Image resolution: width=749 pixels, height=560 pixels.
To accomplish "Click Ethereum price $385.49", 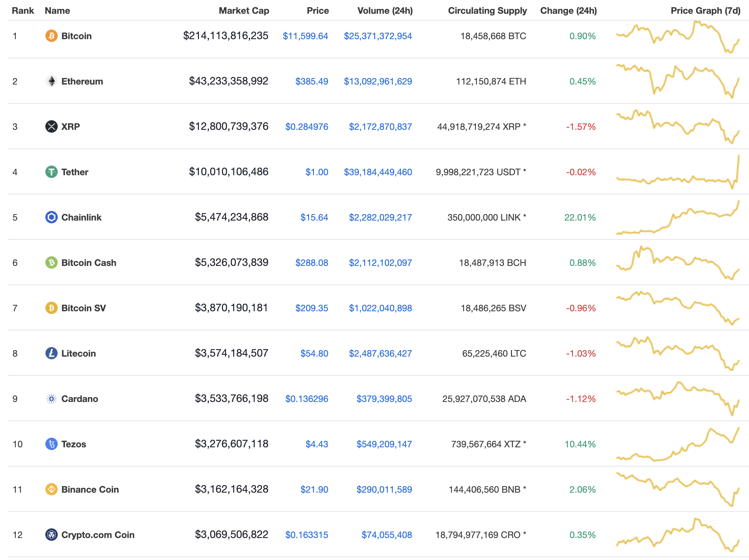I will click(312, 81).
